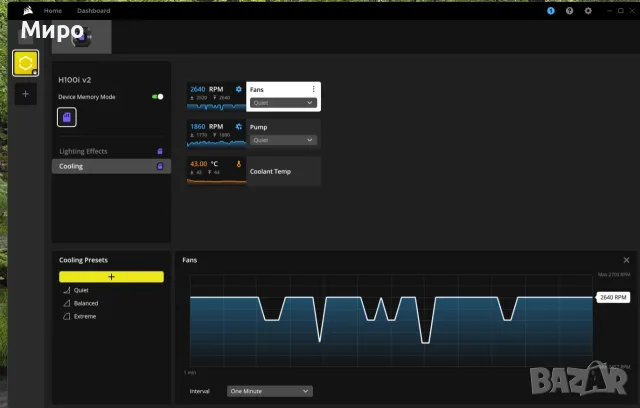Viewport: 640px width, 408px height.
Task: Close the Fans graph panel
Action: [626, 260]
